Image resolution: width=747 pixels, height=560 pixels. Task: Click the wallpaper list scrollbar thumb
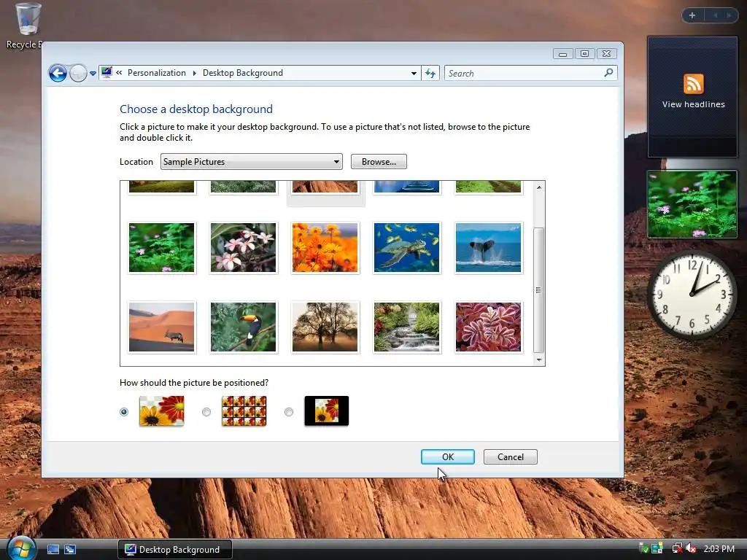[x=539, y=290]
